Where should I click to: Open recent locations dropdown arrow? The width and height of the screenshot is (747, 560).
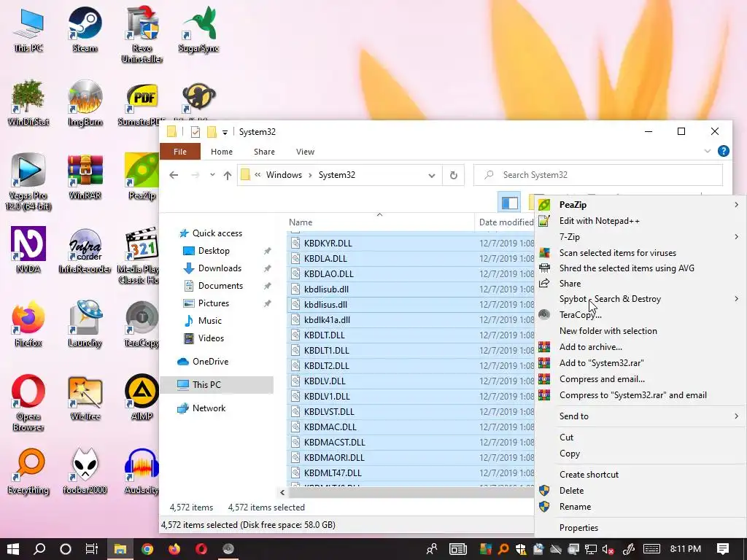point(212,175)
